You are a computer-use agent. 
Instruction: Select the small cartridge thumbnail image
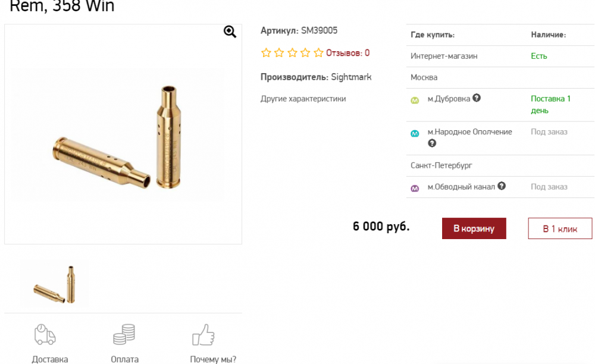54,283
